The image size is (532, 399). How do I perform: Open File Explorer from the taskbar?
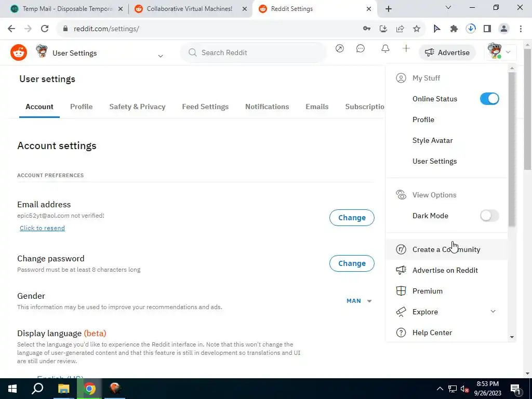coord(63,389)
